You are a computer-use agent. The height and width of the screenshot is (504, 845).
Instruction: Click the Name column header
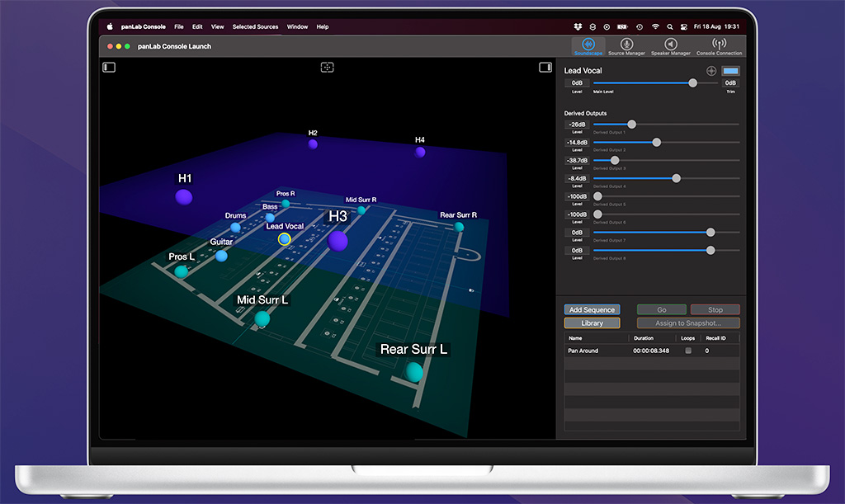[575, 338]
